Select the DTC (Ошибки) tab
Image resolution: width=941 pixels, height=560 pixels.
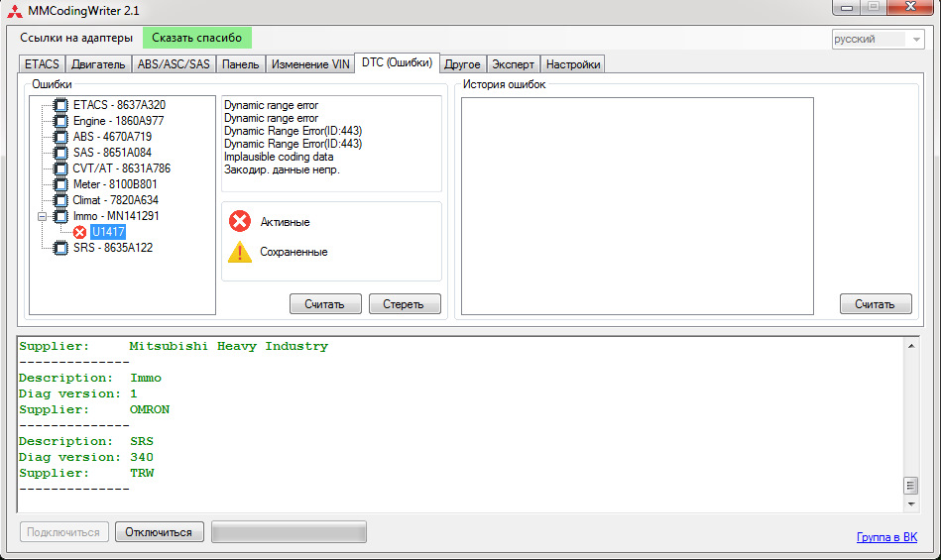point(397,62)
